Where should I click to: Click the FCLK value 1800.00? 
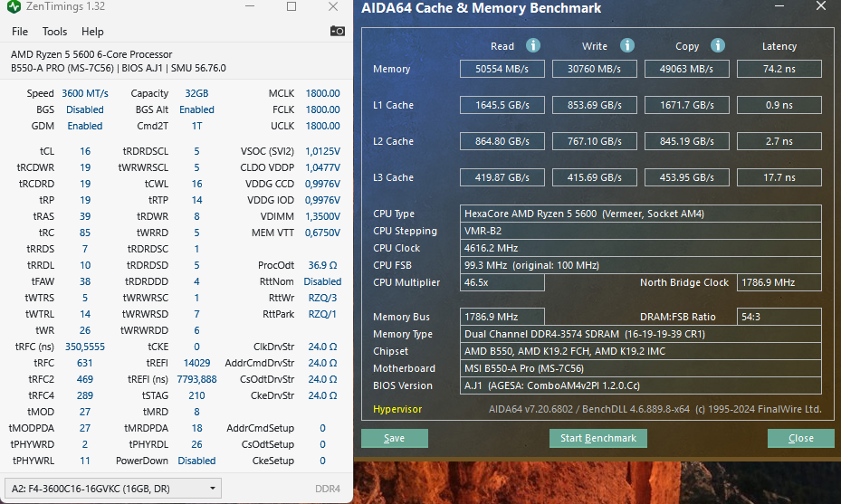[322, 109]
